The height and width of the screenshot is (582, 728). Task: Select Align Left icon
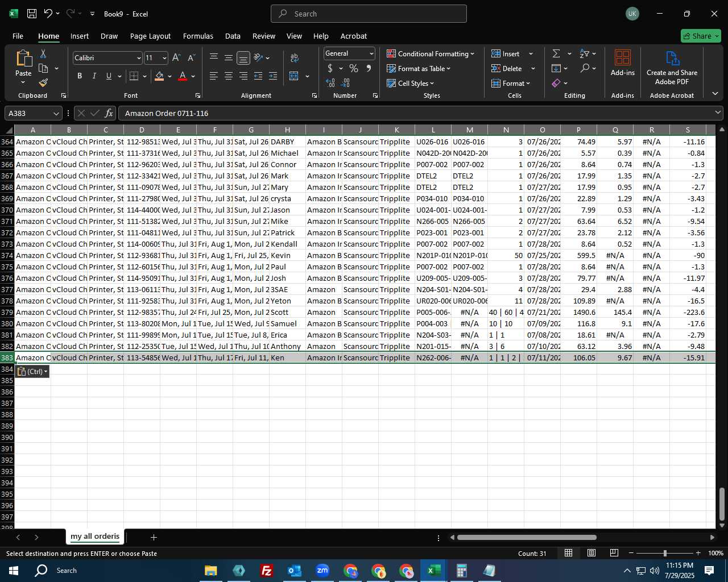214,76
